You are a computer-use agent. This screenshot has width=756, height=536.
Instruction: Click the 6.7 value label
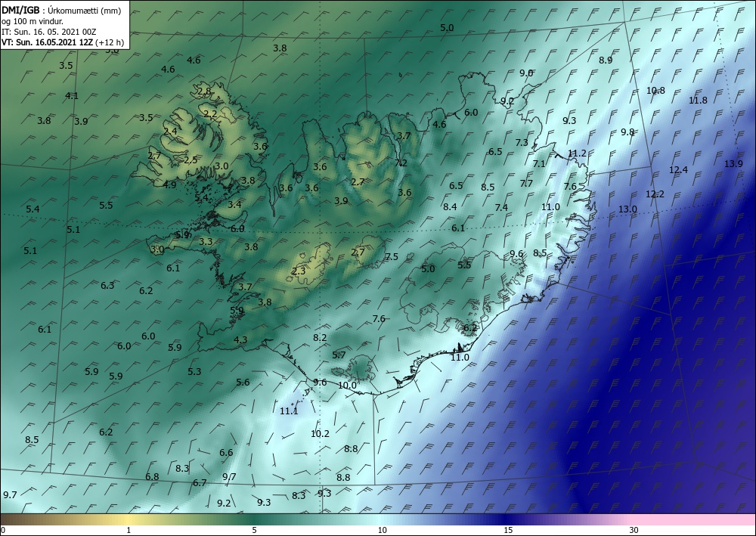tap(200, 483)
